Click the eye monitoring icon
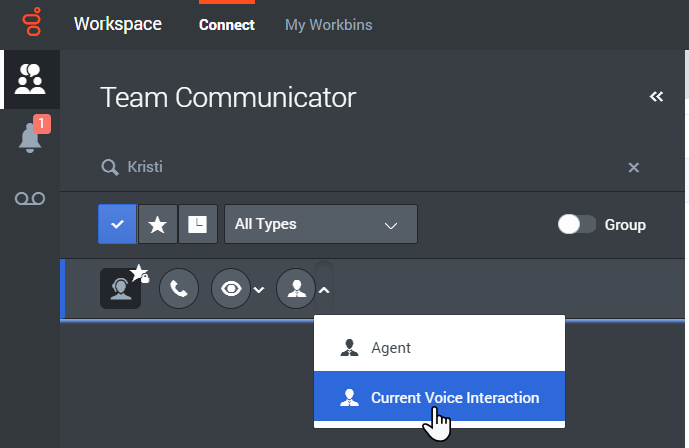Screen dimensions: 689x448 (x=230, y=289)
